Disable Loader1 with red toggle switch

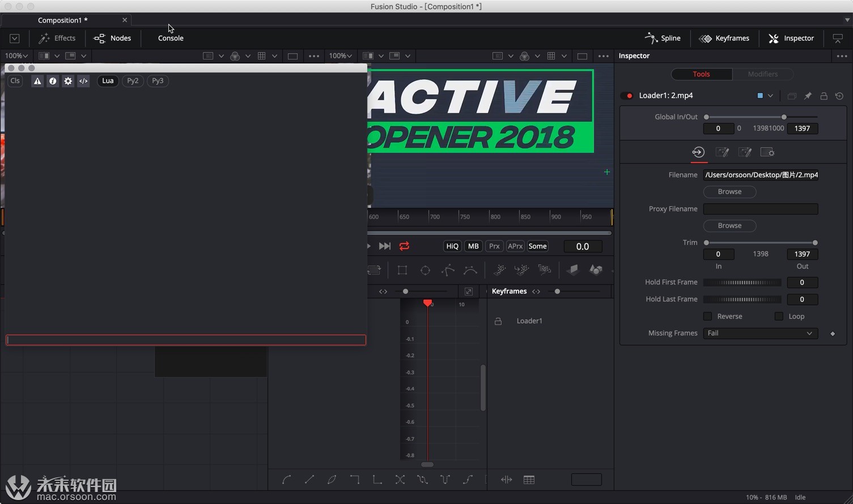click(627, 96)
